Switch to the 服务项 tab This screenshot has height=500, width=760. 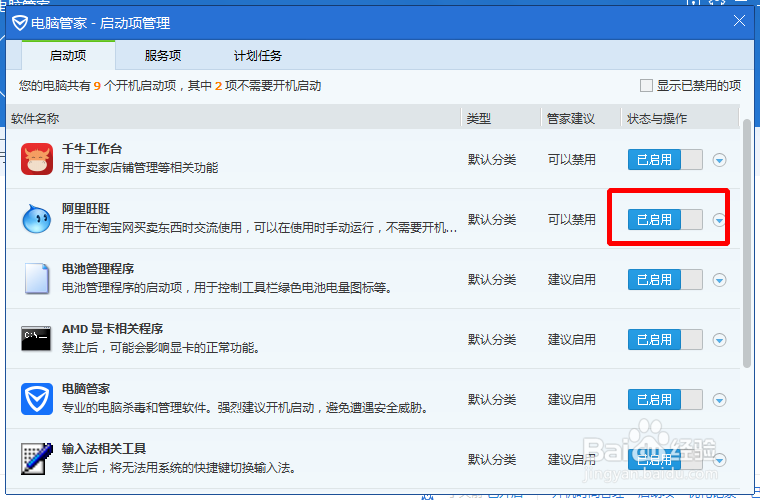pos(163,55)
